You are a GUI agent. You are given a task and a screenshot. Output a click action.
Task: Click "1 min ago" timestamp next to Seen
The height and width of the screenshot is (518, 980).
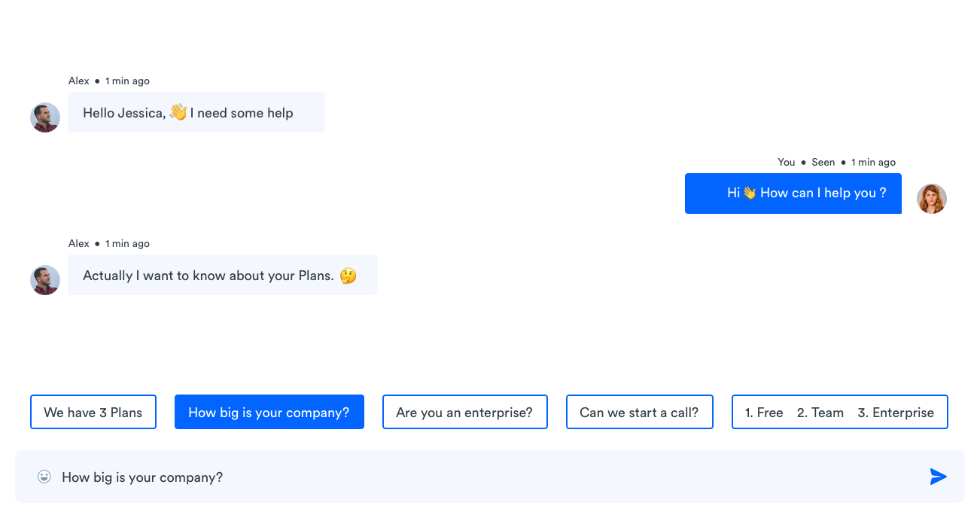[x=874, y=162]
